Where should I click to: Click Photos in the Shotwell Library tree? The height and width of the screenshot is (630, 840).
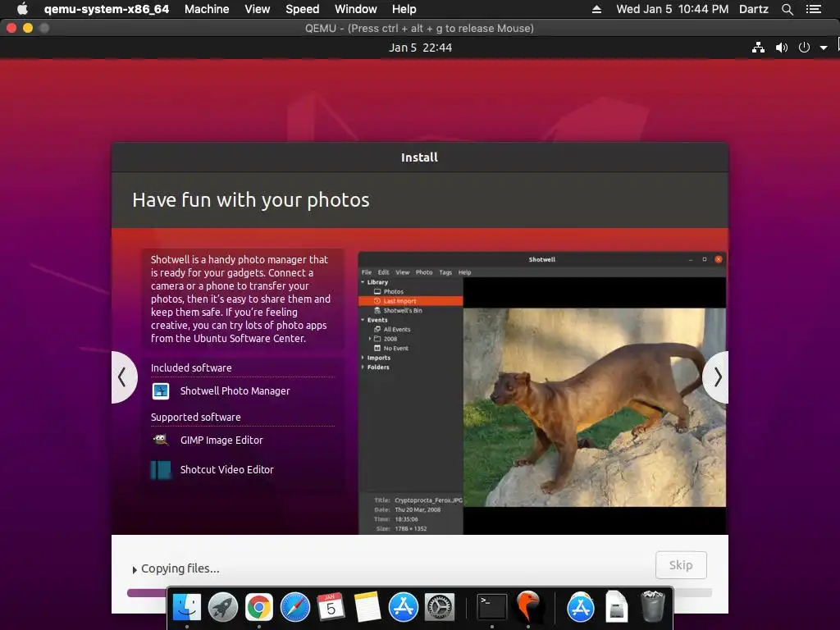[x=393, y=291]
